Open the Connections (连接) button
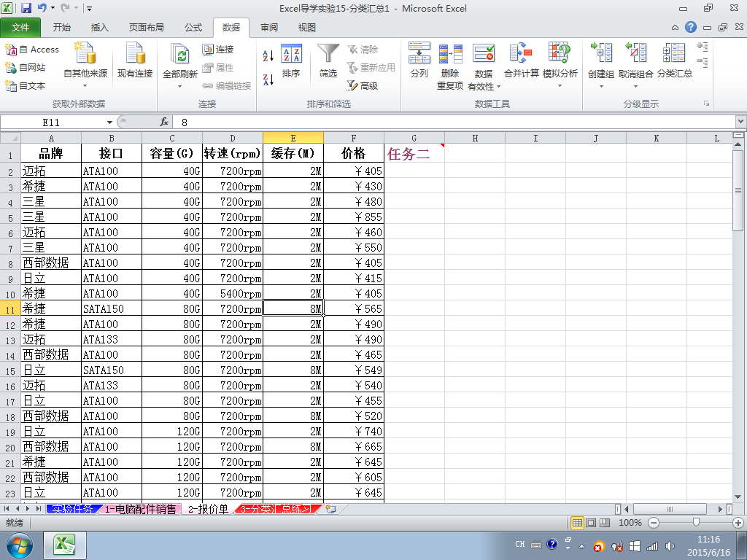Viewport: 747px width, 560px height. tap(218, 49)
